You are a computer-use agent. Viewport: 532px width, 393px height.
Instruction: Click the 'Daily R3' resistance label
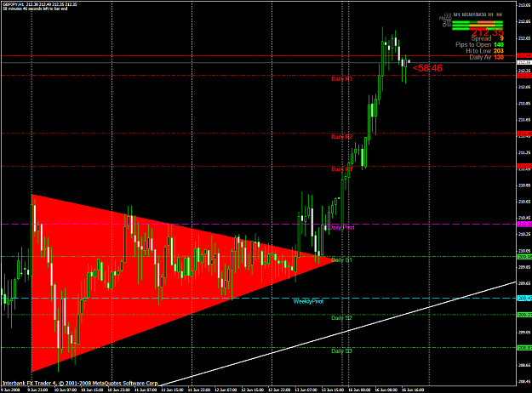coord(341,78)
